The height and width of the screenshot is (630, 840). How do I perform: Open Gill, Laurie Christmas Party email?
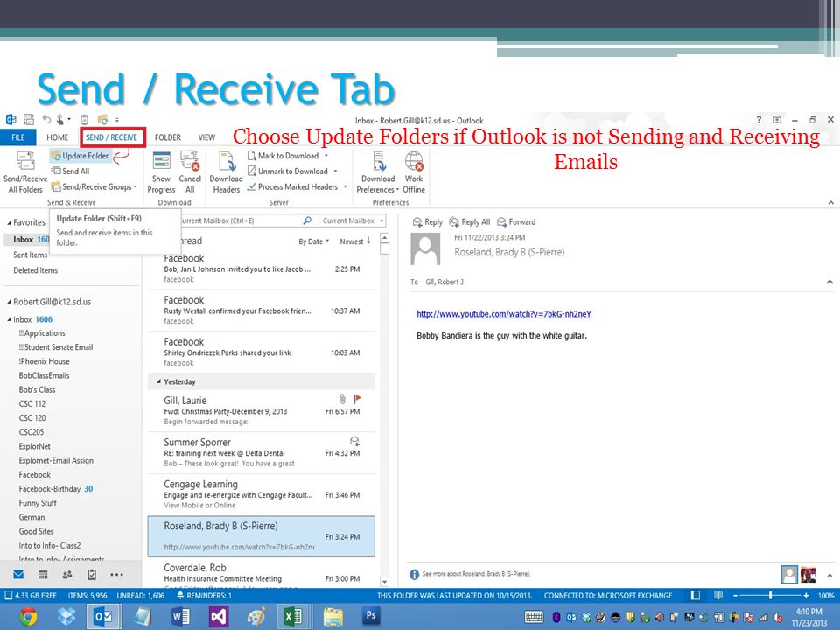[262, 410]
